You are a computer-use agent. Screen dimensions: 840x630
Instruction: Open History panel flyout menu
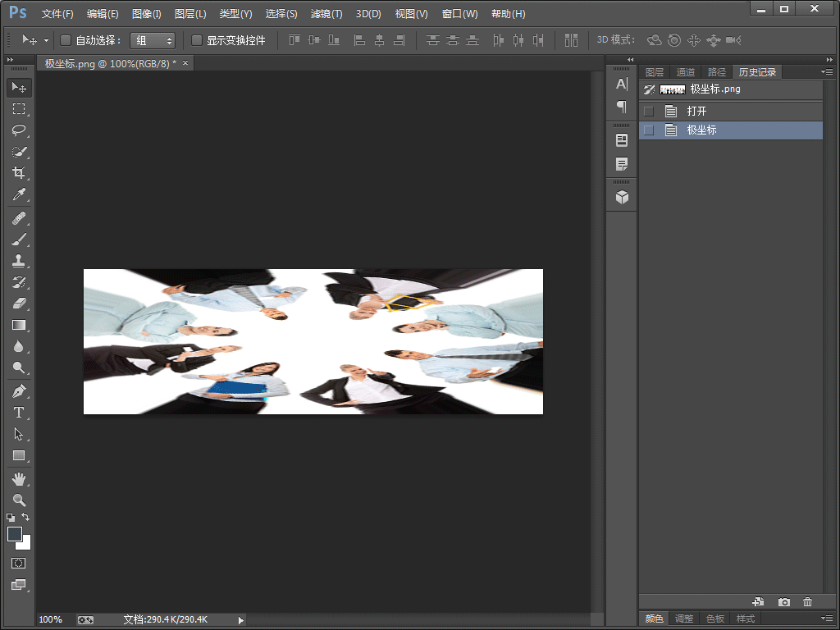(x=827, y=72)
